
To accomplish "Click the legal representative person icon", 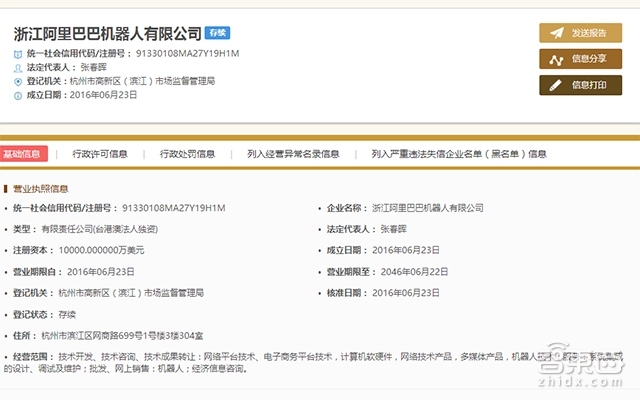I will 18,68.
